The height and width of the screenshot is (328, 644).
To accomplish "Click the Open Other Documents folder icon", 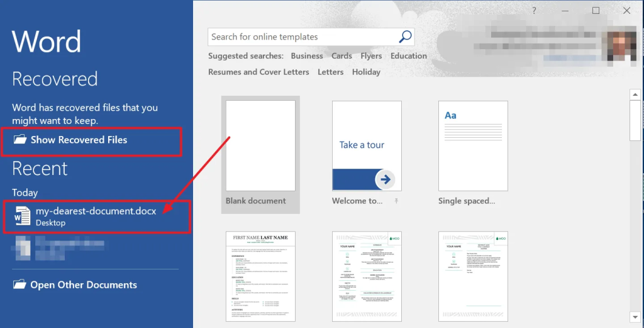I will [19, 285].
